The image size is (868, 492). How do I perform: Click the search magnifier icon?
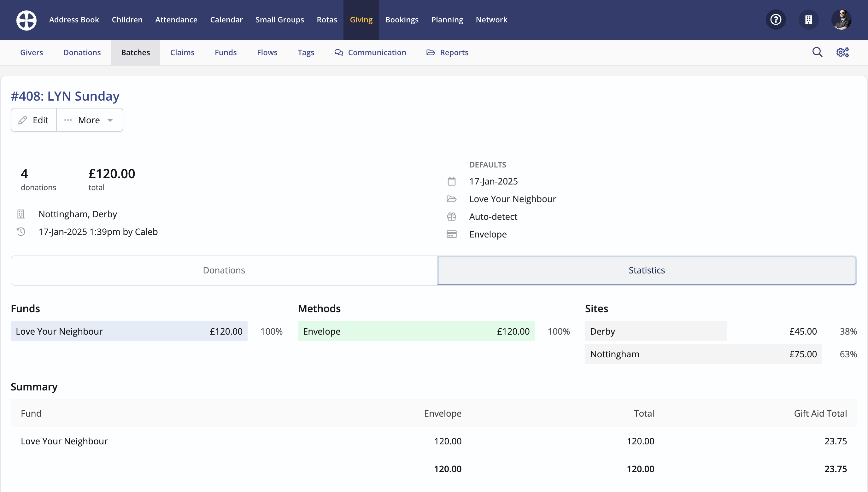[x=817, y=52]
